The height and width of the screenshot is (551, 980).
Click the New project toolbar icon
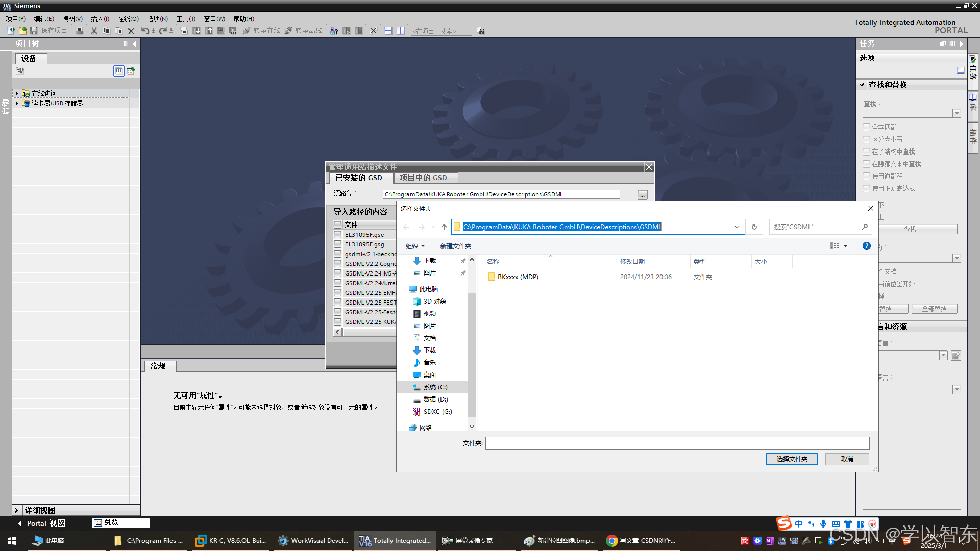tap(11, 31)
